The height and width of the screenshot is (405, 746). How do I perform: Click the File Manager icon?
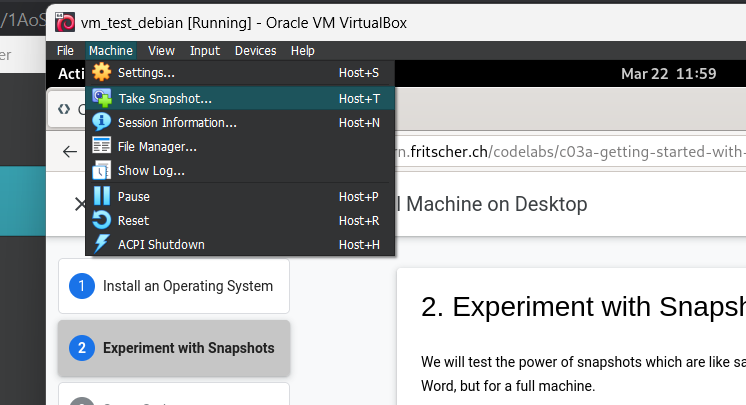(x=101, y=146)
